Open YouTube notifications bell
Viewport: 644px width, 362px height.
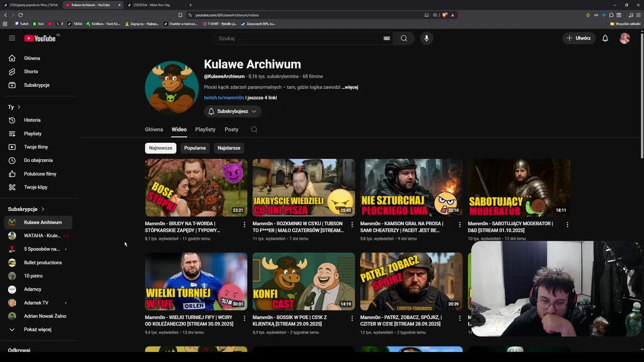point(605,38)
